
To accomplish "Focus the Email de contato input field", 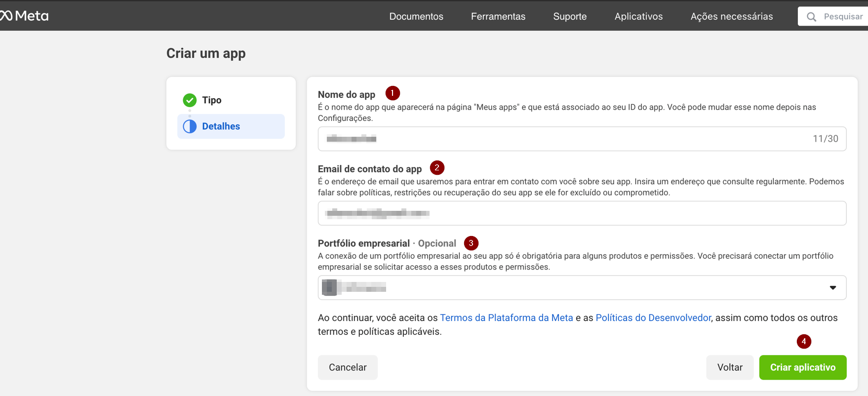I will [x=582, y=213].
